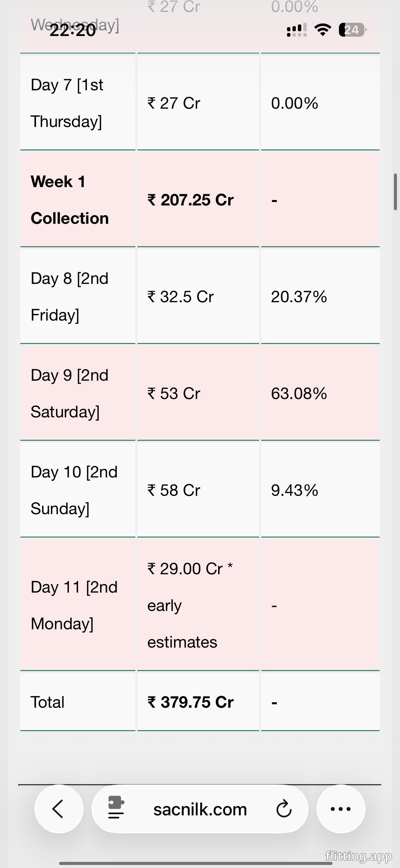Image resolution: width=400 pixels, height=868 pixels.
Task: Click the vertical scrollbar thumb
Action: coord(395,192)
